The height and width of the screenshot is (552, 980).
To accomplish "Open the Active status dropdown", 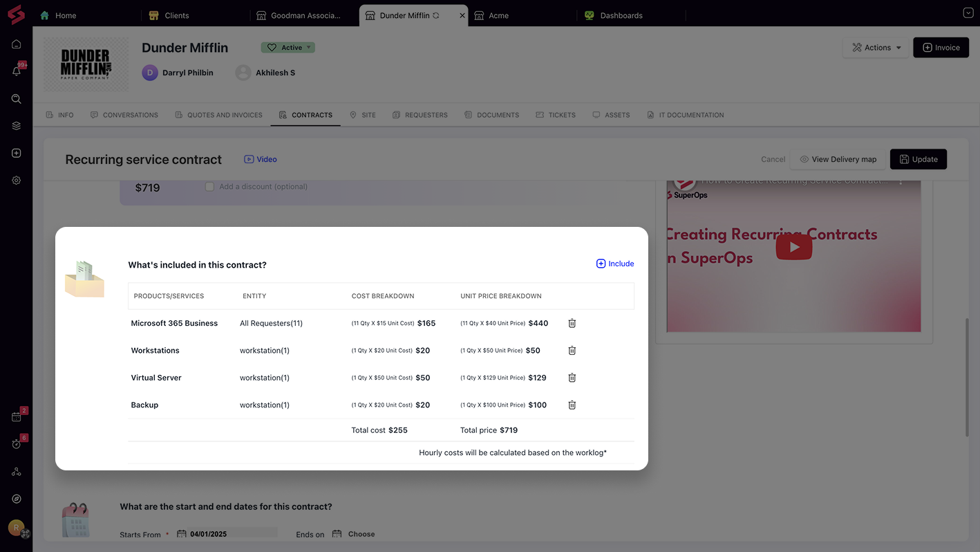I will point(288,48).
